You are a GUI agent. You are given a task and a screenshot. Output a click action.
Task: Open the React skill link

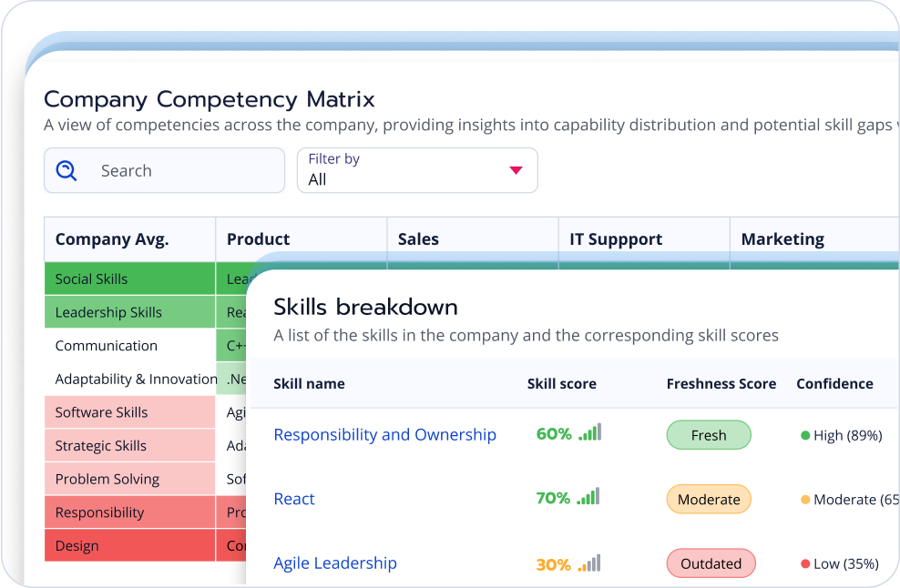click(294, 499)
